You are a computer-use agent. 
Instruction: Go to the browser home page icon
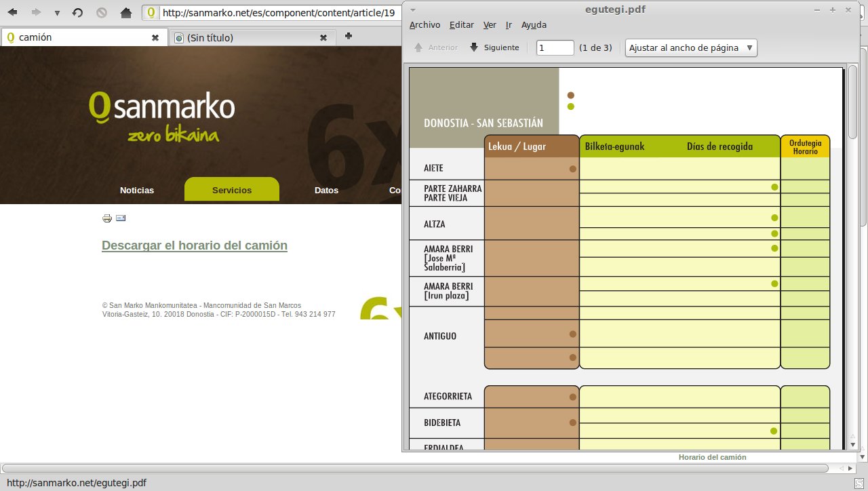pyautogui.click(x=125, y=13)
